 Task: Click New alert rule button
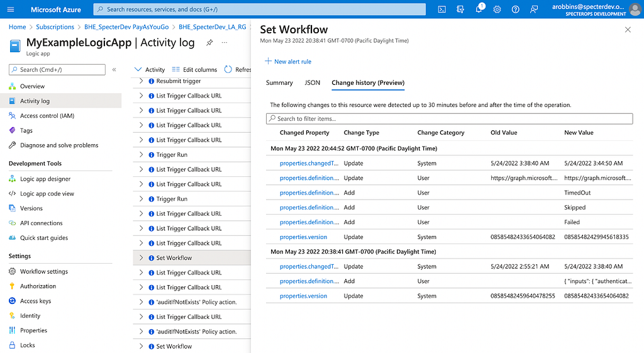tap(288, 61)
